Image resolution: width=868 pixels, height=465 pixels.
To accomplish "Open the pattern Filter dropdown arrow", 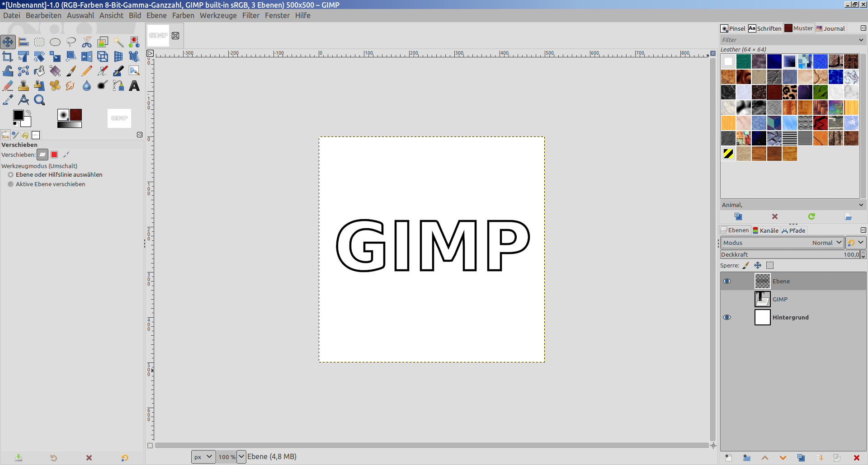I will [861, 40].
